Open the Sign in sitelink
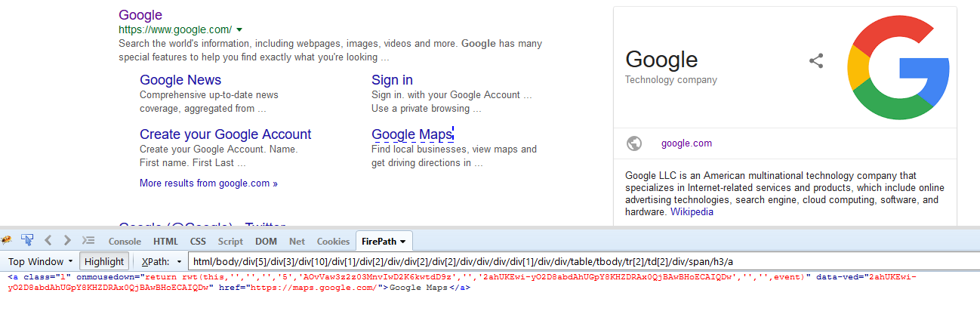The height and width of the screenshot is (336, 980). click(x=392, y=80)
